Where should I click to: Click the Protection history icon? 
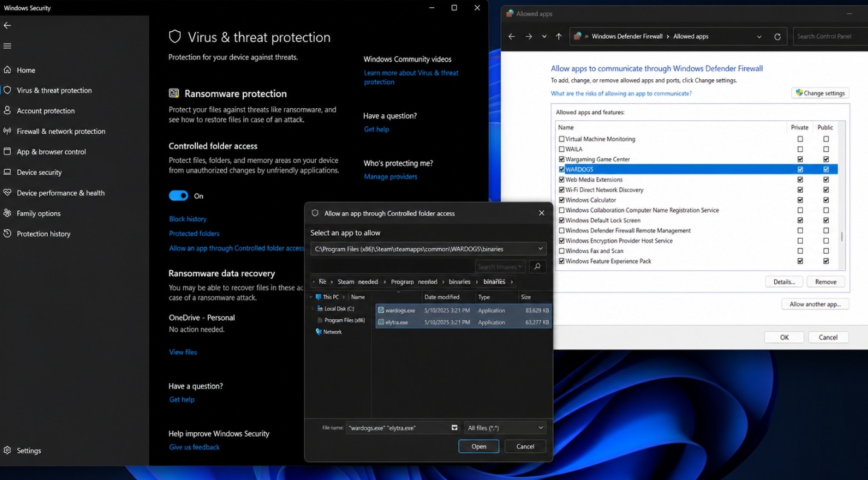(7, 233)
